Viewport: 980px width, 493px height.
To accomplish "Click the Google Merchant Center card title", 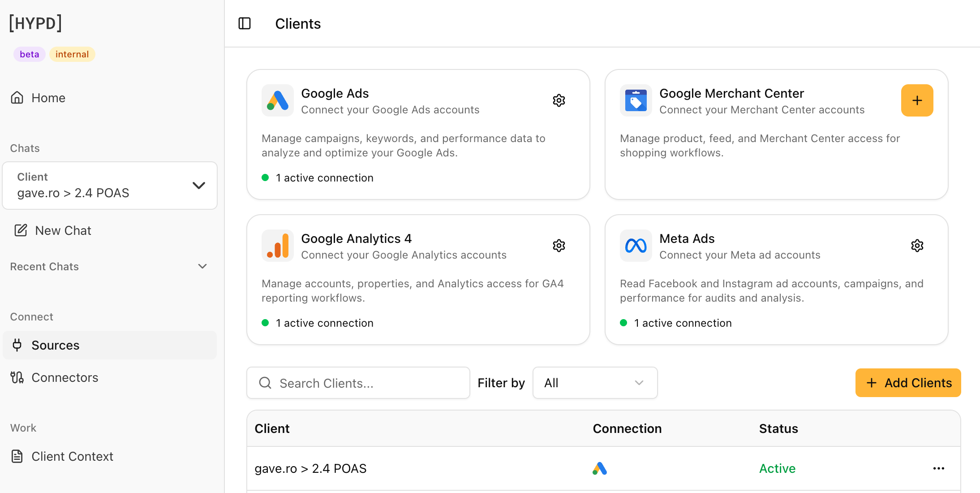I will [732, 93].
